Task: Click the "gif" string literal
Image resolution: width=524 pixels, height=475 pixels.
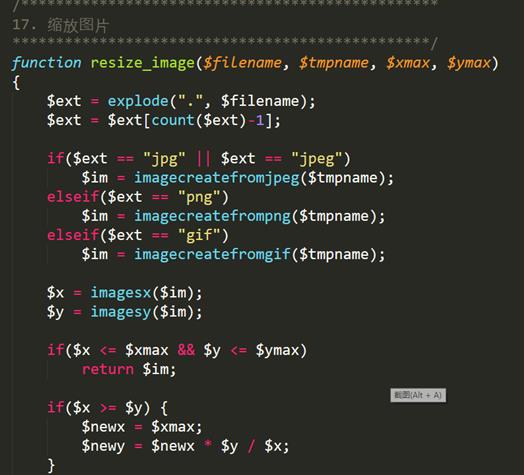Action: pyautogui.click(x=199, y=235)
